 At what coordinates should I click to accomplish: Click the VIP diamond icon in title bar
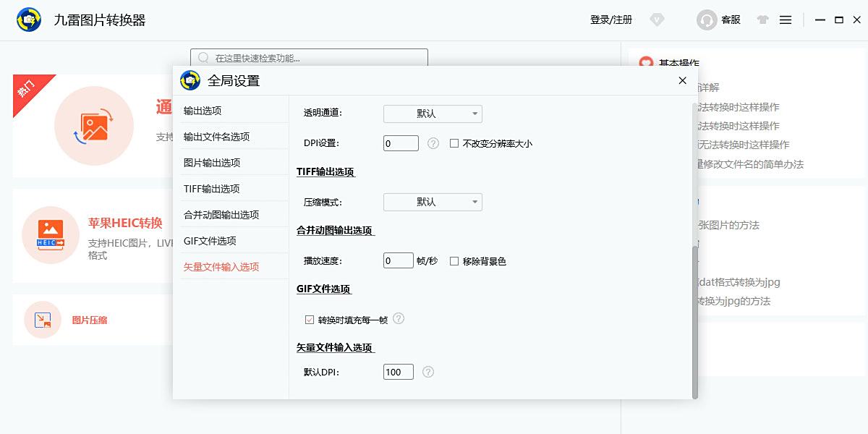pos(657,20)
